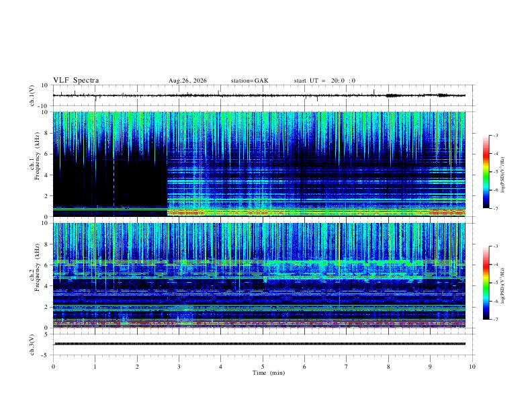Click the 0 minute tick on time axis
The width and height of the screenshot is (532, 411).
[53, 367]
